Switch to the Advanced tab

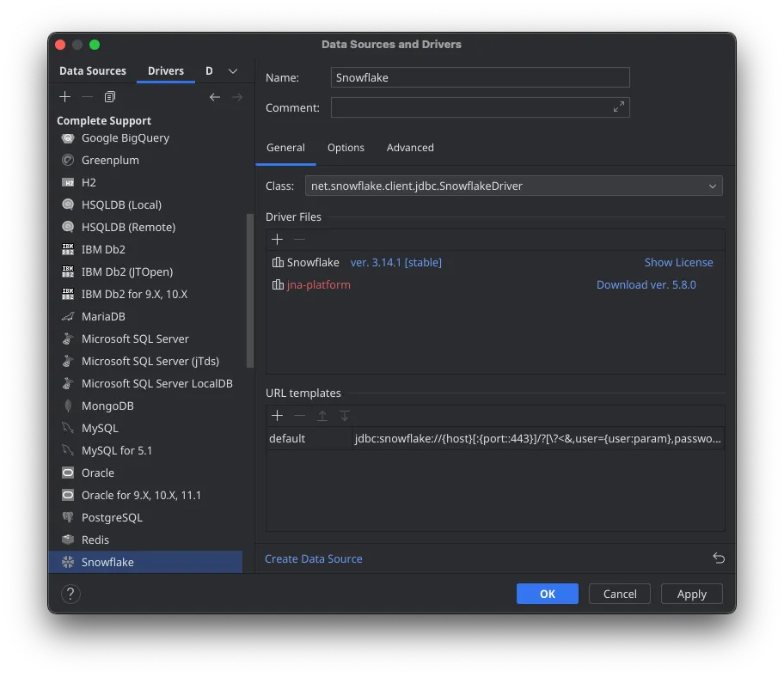click(x=410, y=148)
